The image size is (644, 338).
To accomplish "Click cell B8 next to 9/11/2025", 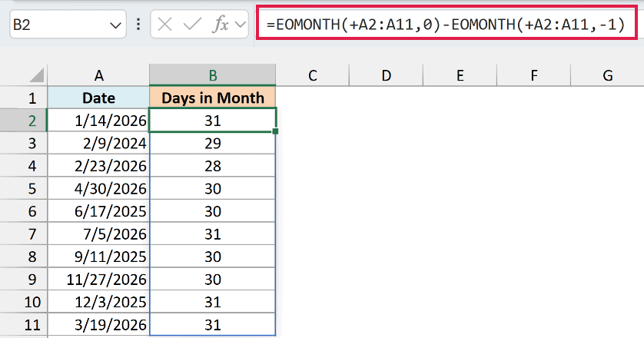I will tap(212, 257).
